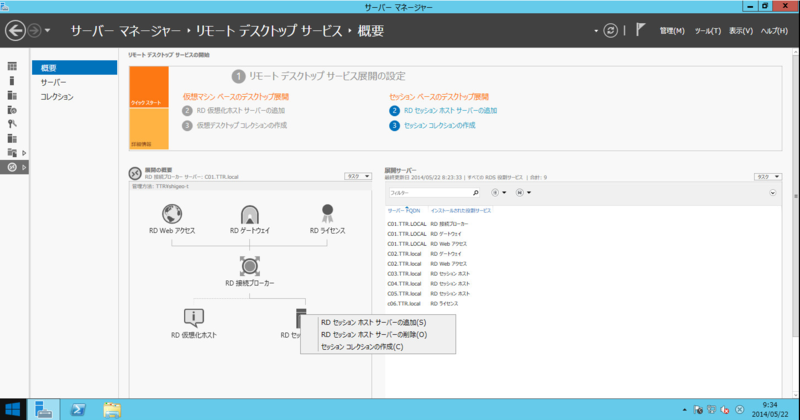Sort by インストールされた役割サービス column header
This screenshot has height=420, width=800.
(x=461, y=210)
